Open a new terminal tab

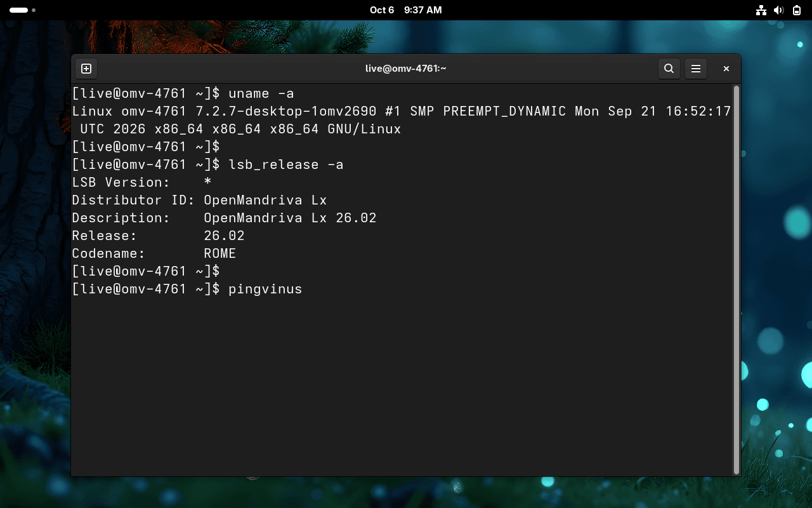86,69
